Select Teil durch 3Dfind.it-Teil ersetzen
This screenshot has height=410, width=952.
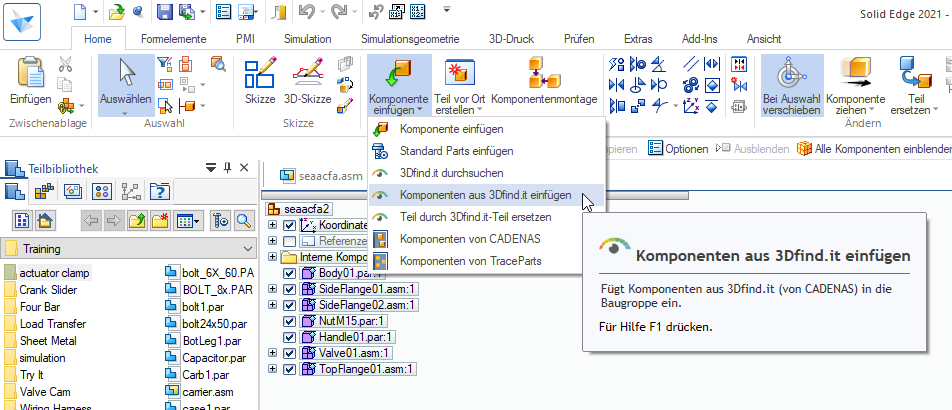point(486,217)
